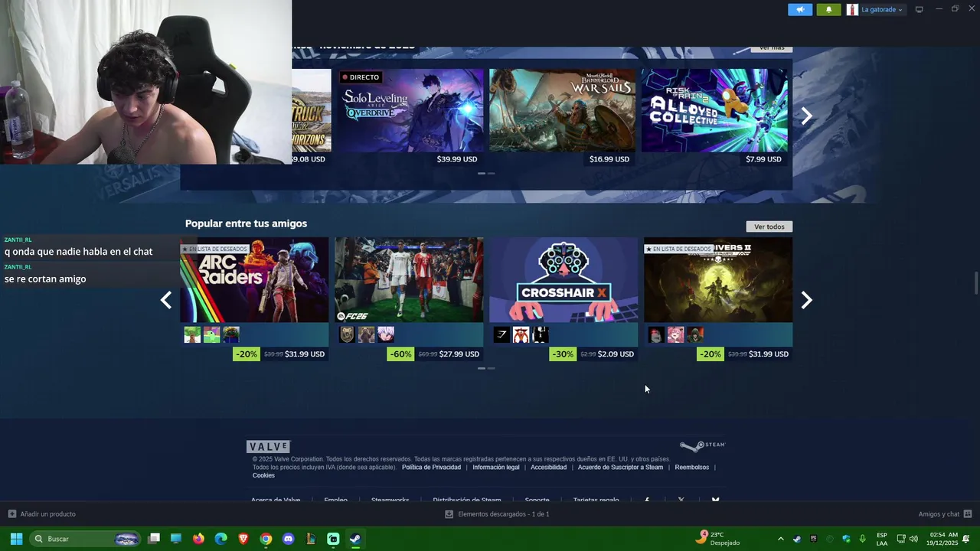980x551 pixels.
Task: Open the green notifications bell
Action: pyautogui.click(x=828, y=10)
